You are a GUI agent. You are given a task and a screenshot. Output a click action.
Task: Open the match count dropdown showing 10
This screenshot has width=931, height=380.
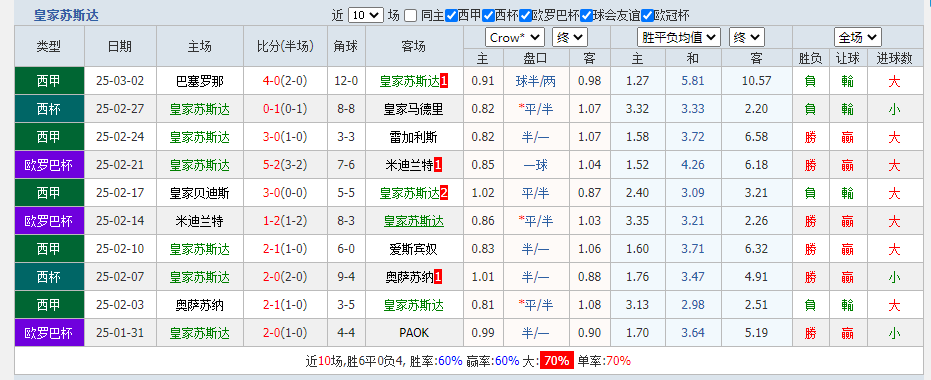point(366,15)
